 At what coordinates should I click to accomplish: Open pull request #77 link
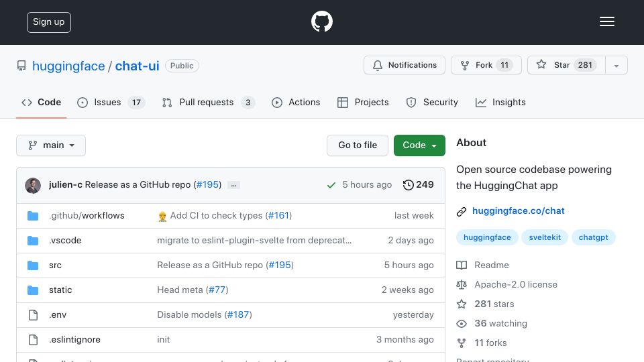click(217, 290)
